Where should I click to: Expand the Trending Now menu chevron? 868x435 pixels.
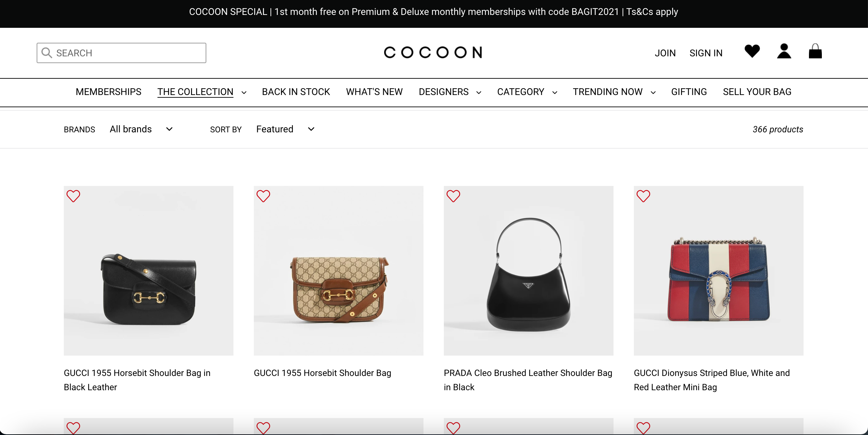pos(653,92)
